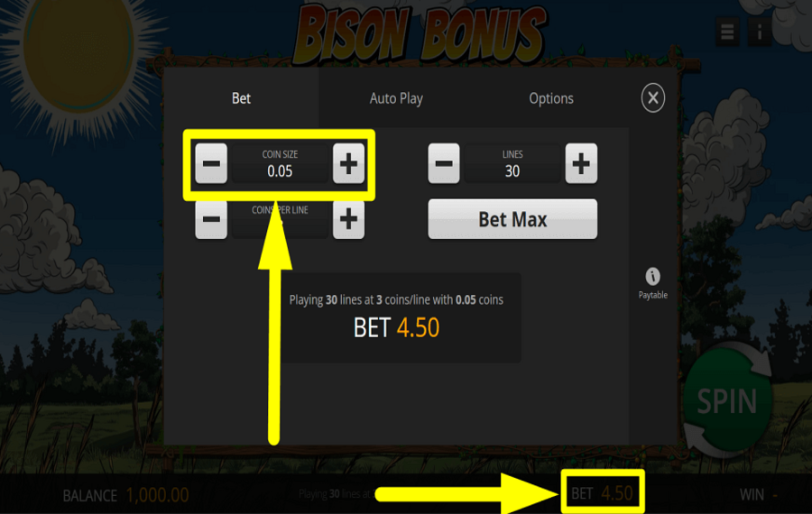Increase coin size with plus button
Screen dimensions: 812x514
[348, 163]
